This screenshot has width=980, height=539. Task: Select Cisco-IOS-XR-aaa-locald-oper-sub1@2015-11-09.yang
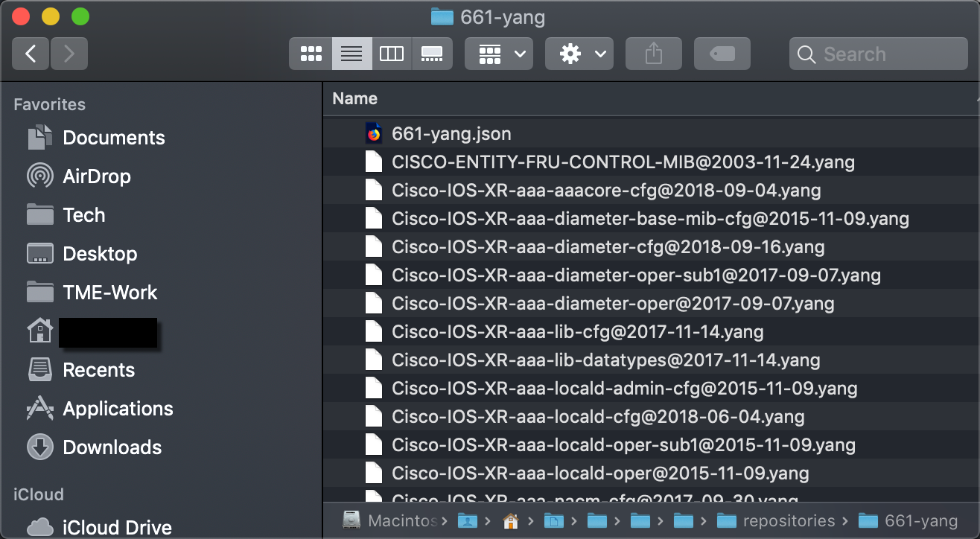pos(652,445)
